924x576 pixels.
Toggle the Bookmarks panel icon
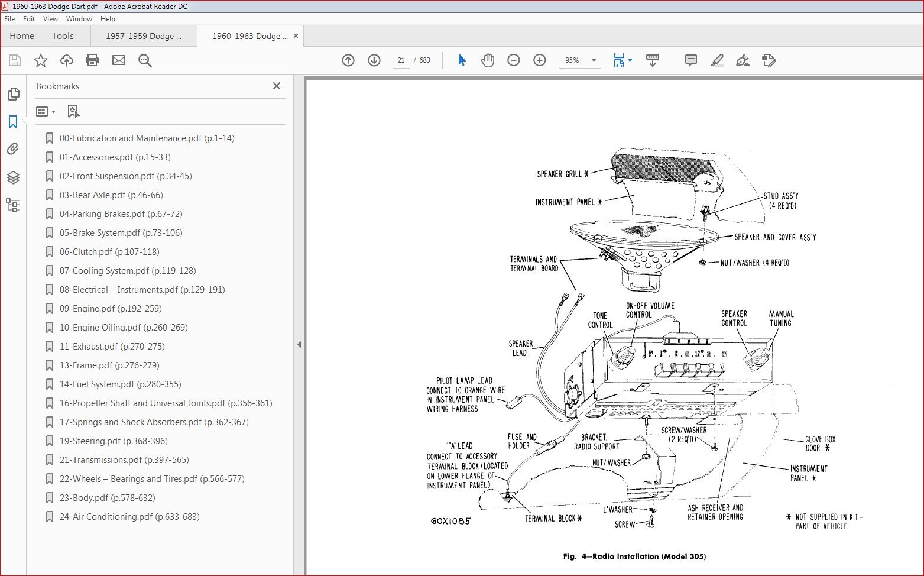point(13,122)
